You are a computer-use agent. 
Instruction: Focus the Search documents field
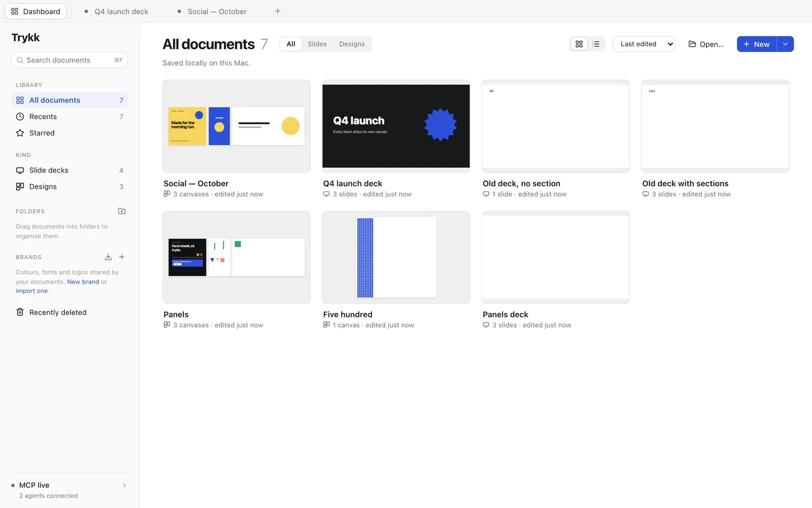coord(70,60)
